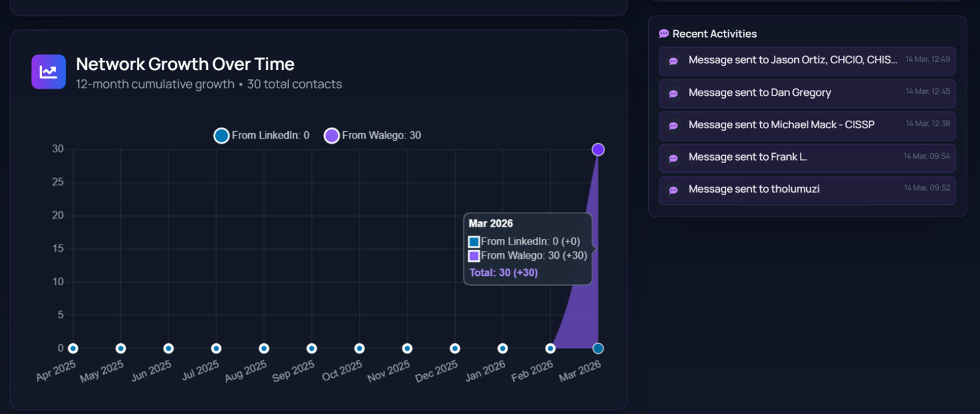980x414 pixels.
Task: Click the Recent Activities speech bubble icon
Action: click(664, 34)
